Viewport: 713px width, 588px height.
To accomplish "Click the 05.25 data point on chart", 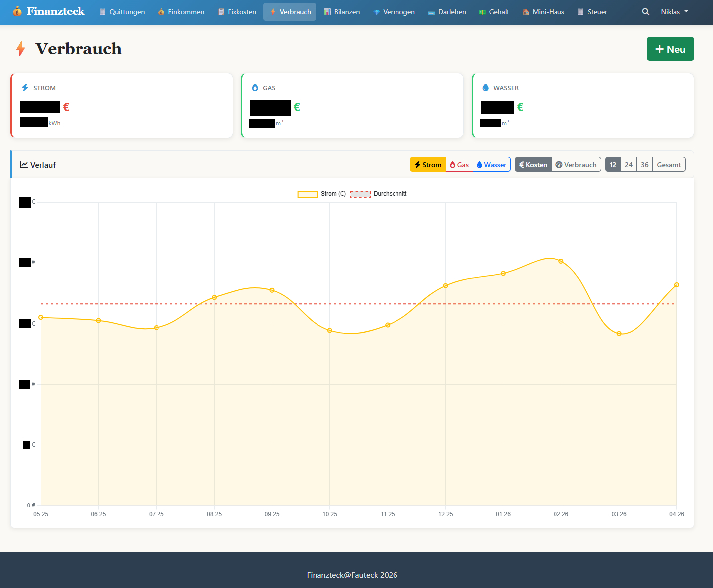I will point(41,317).
